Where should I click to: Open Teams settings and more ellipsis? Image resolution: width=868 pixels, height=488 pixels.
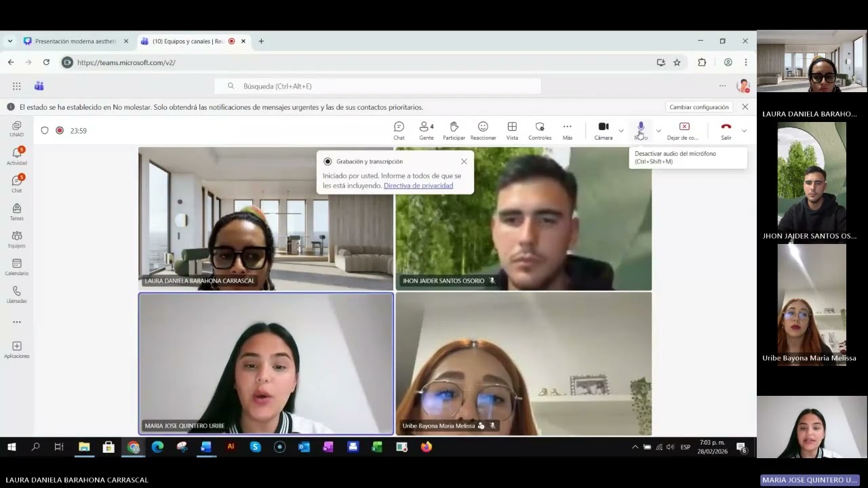[722, 86]
